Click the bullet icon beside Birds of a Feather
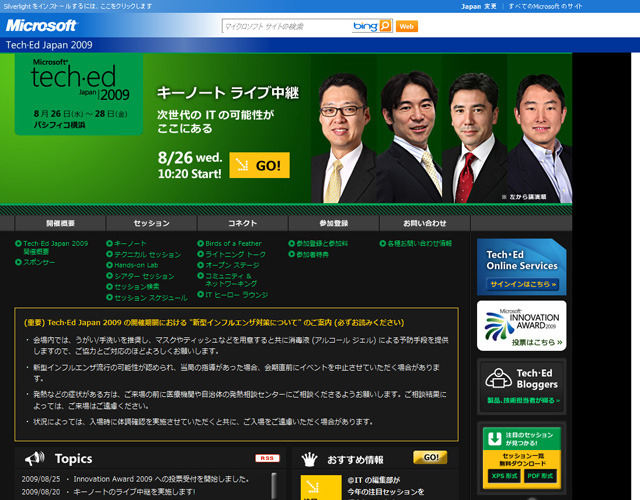The width and height of the screenshot is (640, 500). pos(200,243)
